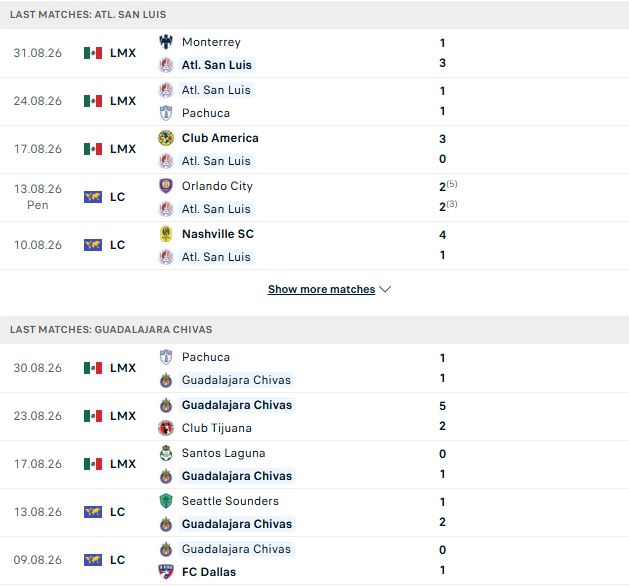Click the Club Tijuana crest icon
The image size is (629, 586).
pos(166,428)
